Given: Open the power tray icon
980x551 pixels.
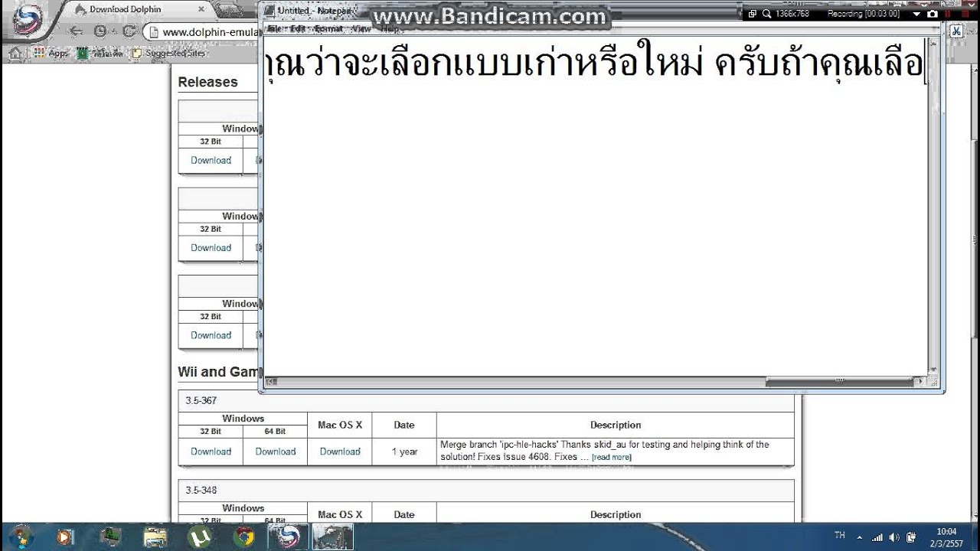Looking at the screenshot, I should tap(911, 537).
